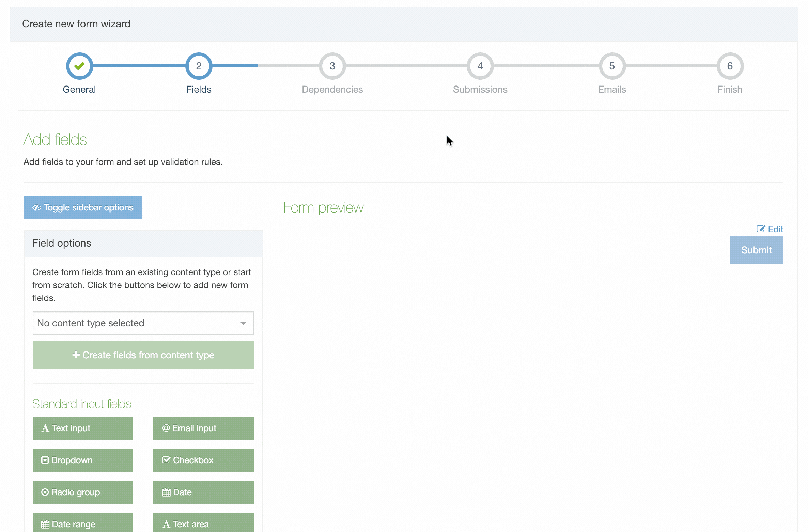Add an Email input field
Screen dimensions: 808x532
tap(203, 428)
